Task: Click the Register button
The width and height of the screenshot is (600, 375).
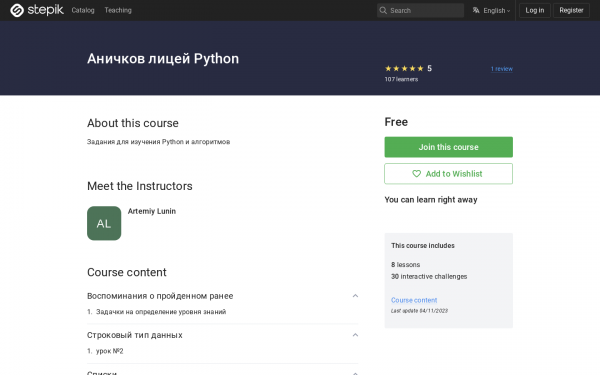Action: pos(571,10)
